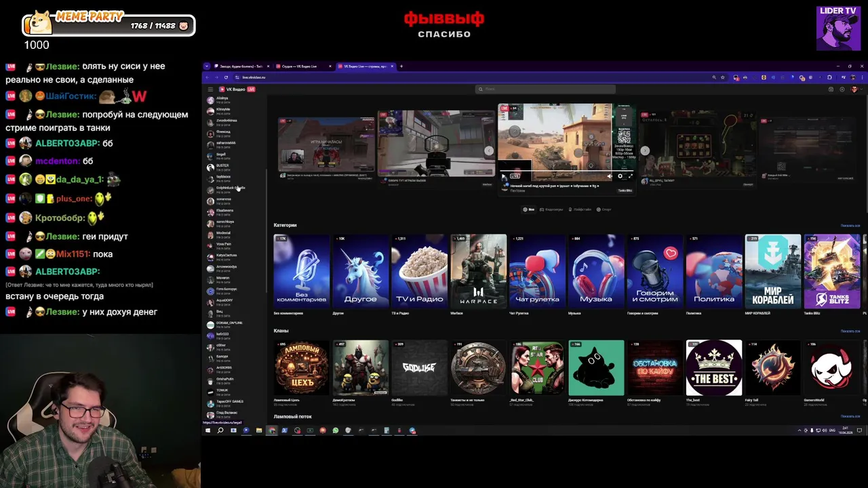Select the Лайфстайл filter tab
Image resolution: width=868 pixels, height=488 pixels.
coord(580,209)
